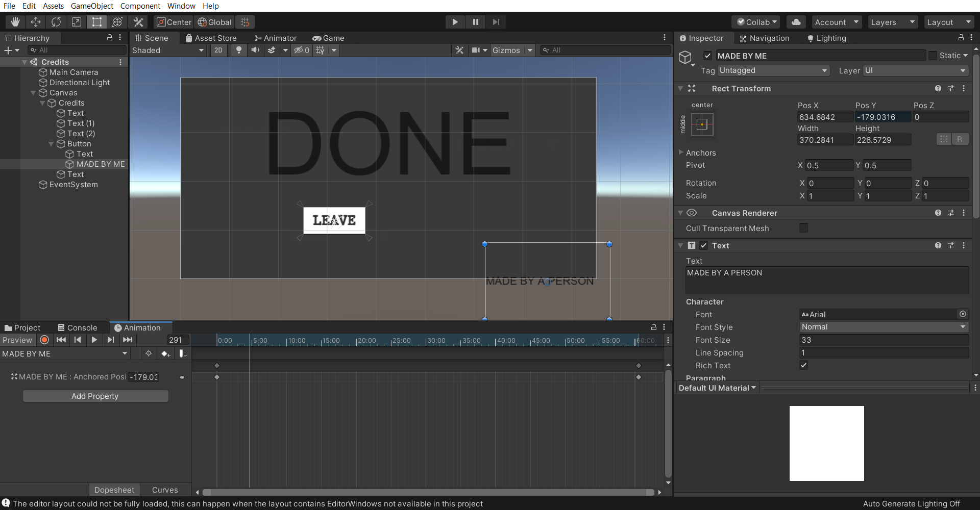Viewport: 980px width, 510px height.
Task: Open the GameObject menu
Action: 92,6
